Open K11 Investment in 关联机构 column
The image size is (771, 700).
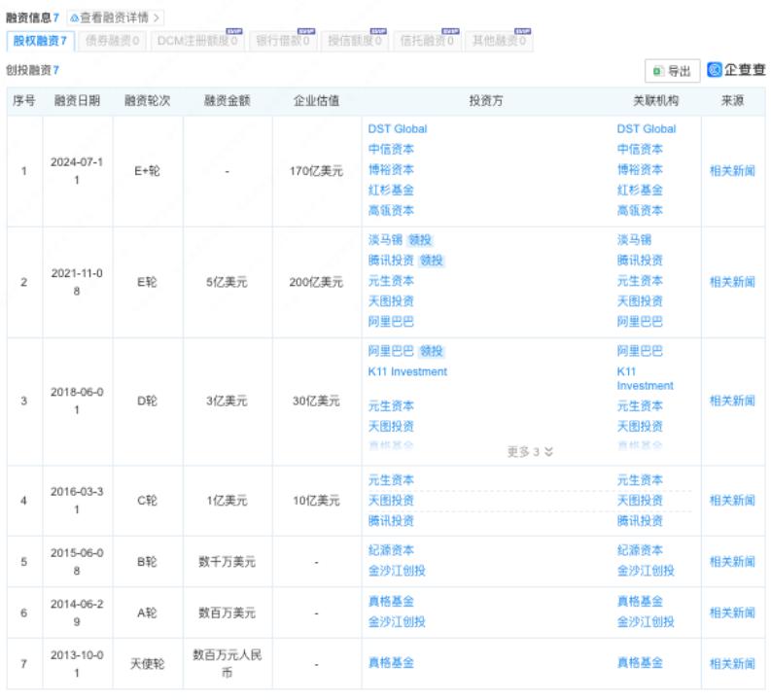point(646,378)
